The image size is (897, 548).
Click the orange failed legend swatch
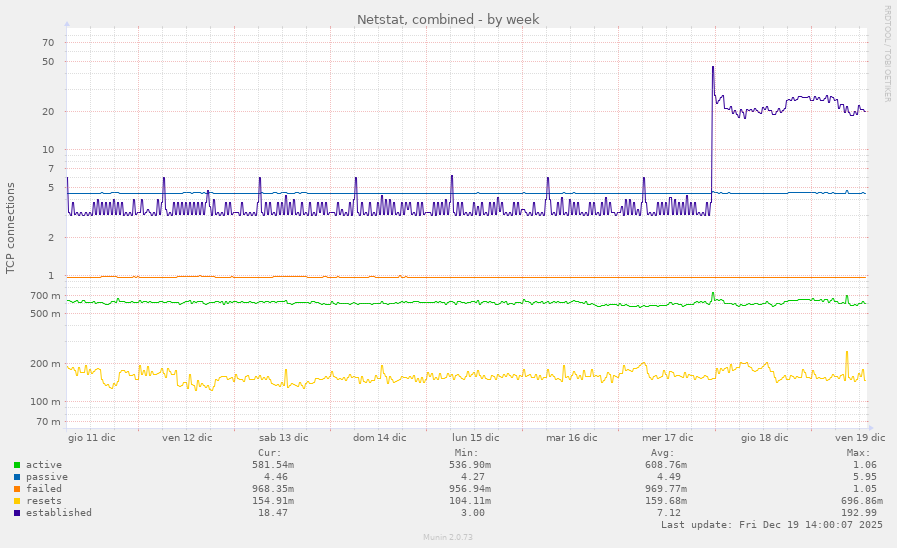point(17,489)
